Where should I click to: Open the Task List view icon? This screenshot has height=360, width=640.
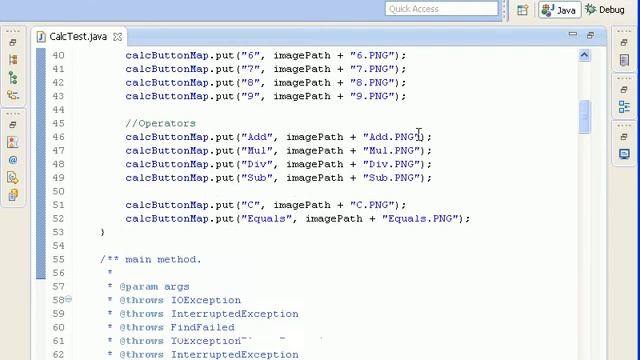point(624,60)
